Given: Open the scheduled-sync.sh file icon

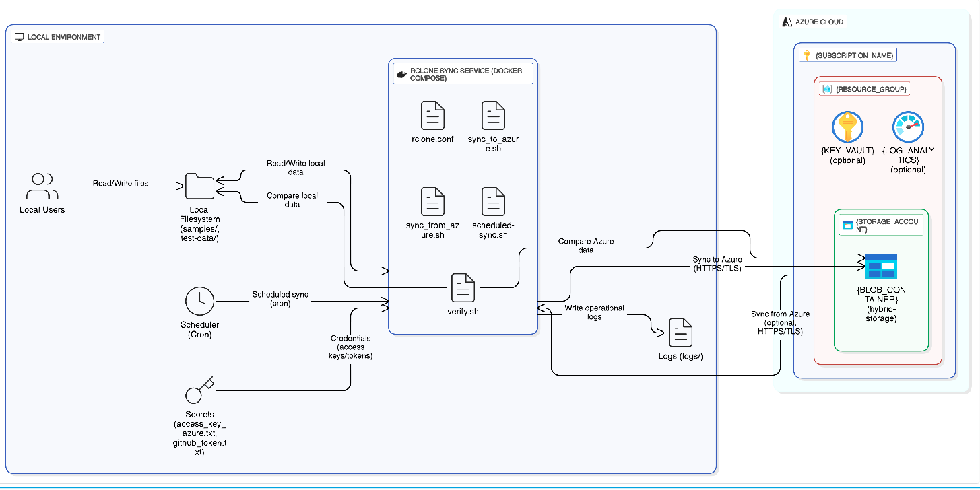Looking at the screenshot, I should (494, 202).
